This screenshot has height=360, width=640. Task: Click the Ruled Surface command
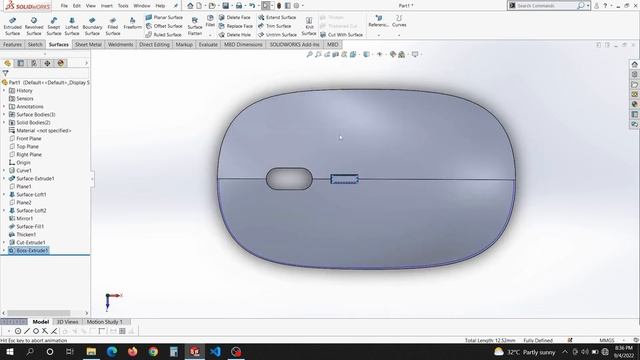coord(163,35)
